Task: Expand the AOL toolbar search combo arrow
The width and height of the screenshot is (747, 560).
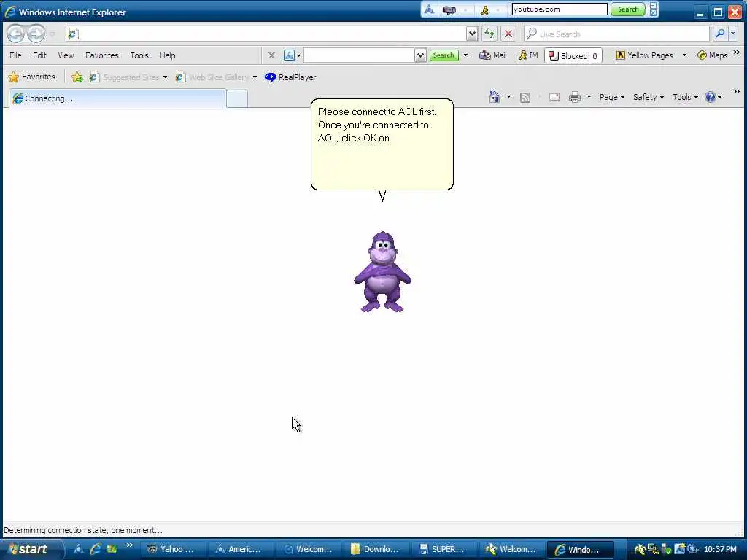Action: point(420,55)
